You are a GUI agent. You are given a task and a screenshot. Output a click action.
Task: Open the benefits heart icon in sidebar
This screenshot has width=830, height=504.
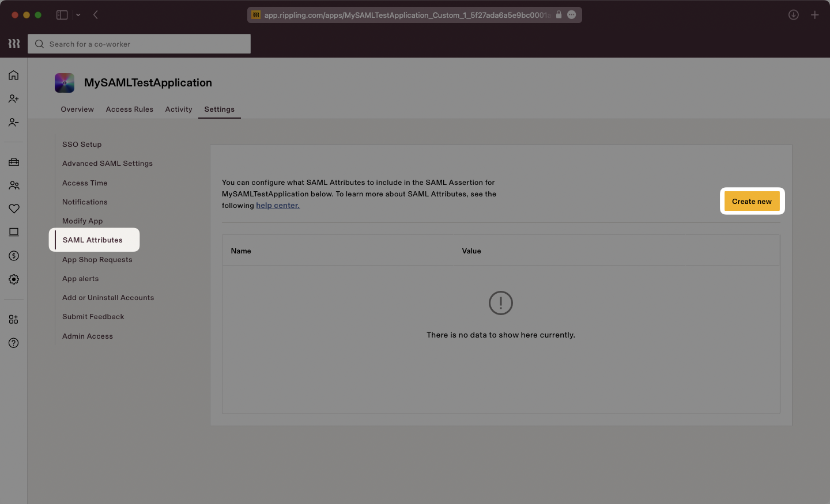click(x=13, y=209)
